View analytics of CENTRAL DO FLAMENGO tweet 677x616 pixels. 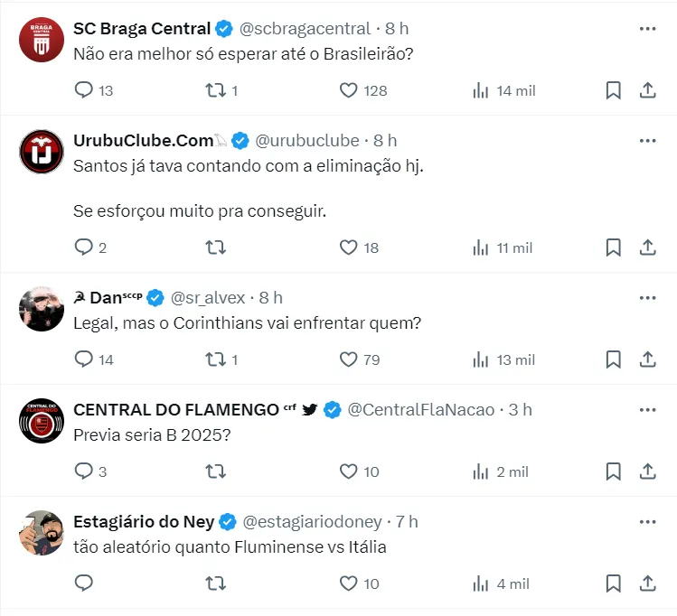(481, 471)
